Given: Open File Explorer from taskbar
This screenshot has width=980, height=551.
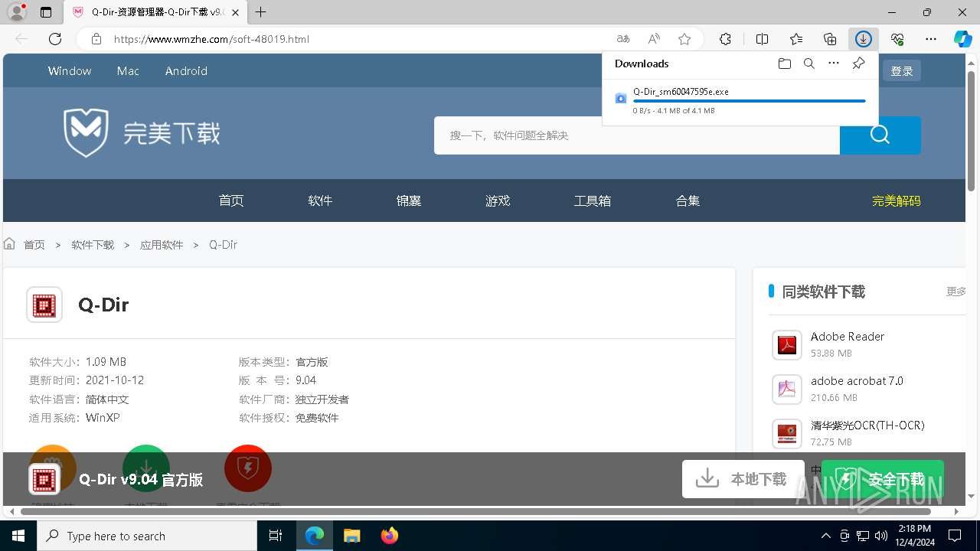Looking at the screenshot, I should click(352, 536).
